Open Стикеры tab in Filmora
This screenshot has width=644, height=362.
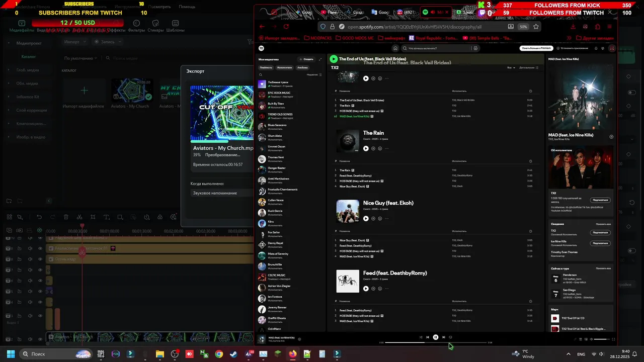[156, 27]
